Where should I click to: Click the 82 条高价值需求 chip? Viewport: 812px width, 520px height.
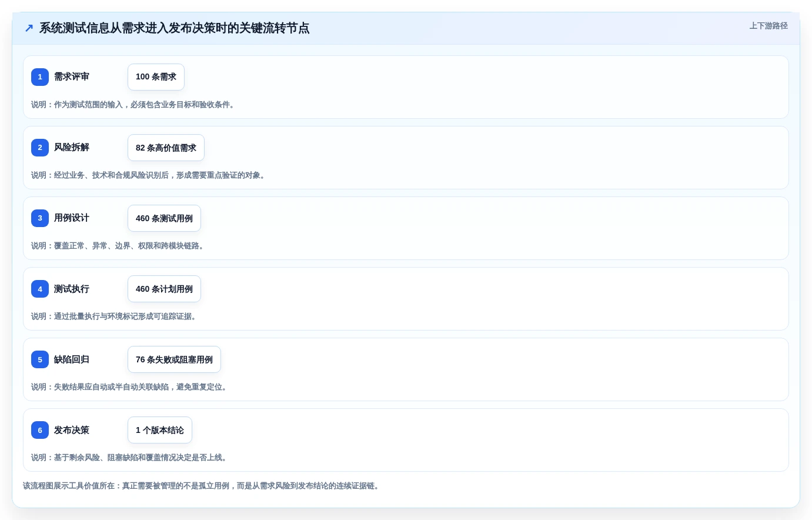(x=166, y=148)
